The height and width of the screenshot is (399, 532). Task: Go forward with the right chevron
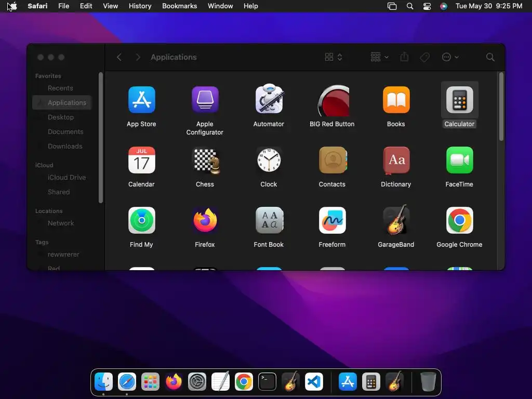tap(138, 57)
